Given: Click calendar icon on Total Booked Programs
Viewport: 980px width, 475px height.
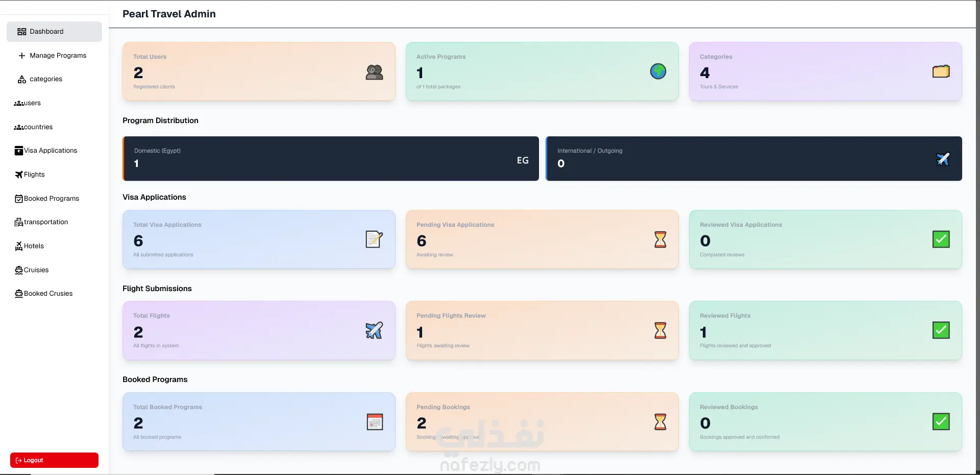Looking at the screenshot, I should (375, 422).
